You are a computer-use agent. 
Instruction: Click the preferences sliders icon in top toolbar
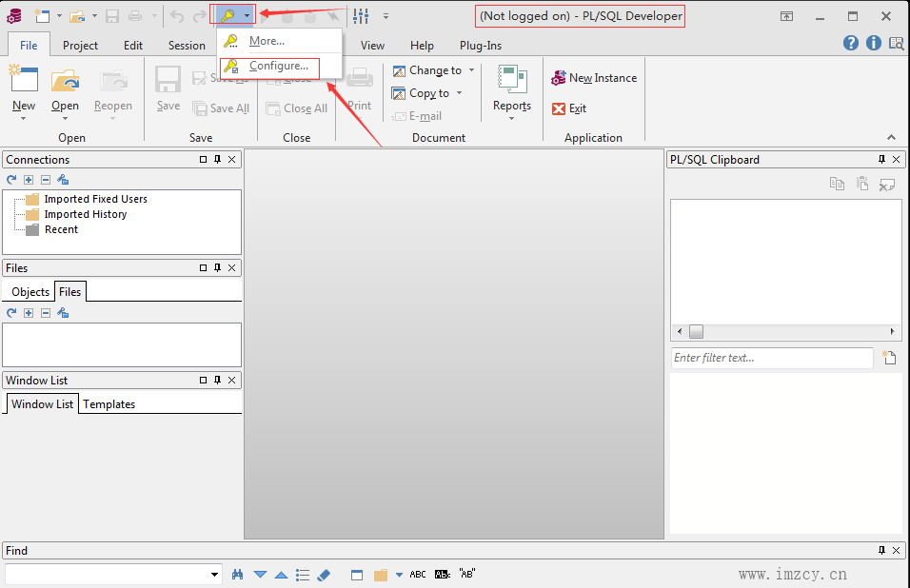coord(361,15)
